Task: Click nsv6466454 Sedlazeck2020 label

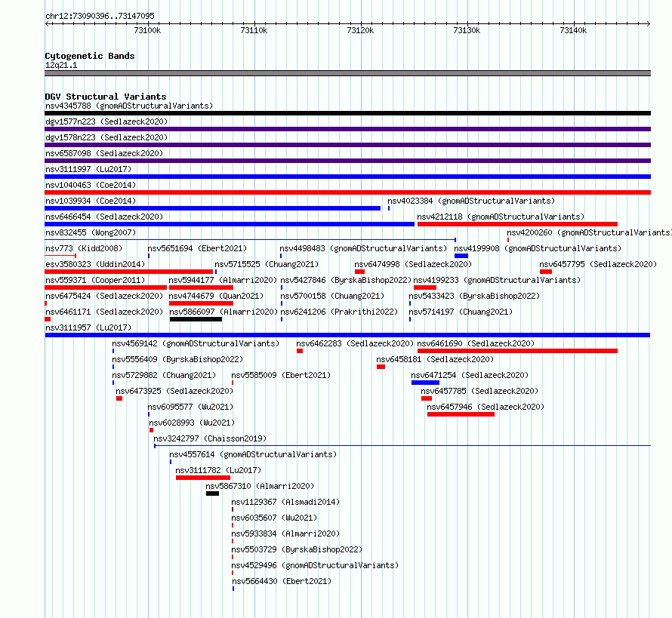Action: pyautogui.click(x=104, y=217)
